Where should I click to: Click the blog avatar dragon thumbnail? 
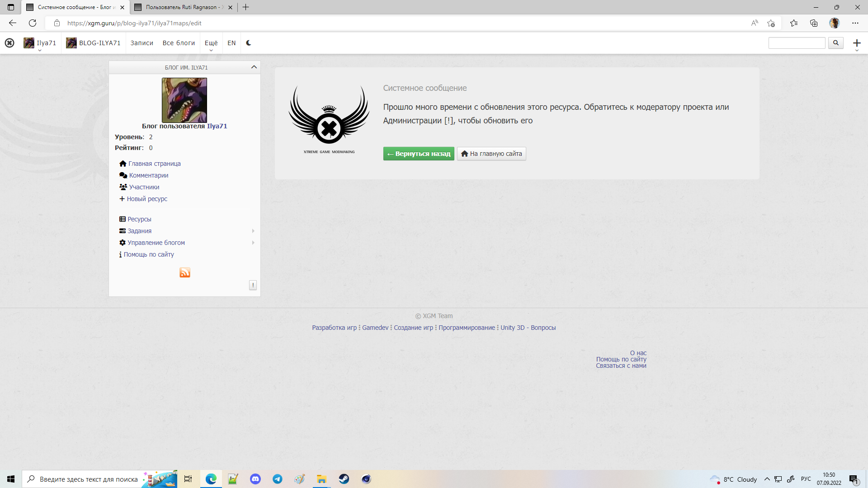184,100
